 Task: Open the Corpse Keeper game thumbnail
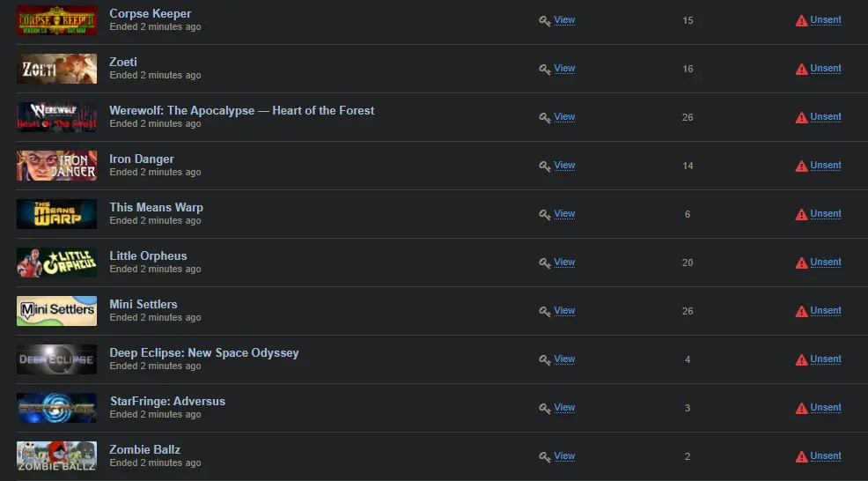56,20
